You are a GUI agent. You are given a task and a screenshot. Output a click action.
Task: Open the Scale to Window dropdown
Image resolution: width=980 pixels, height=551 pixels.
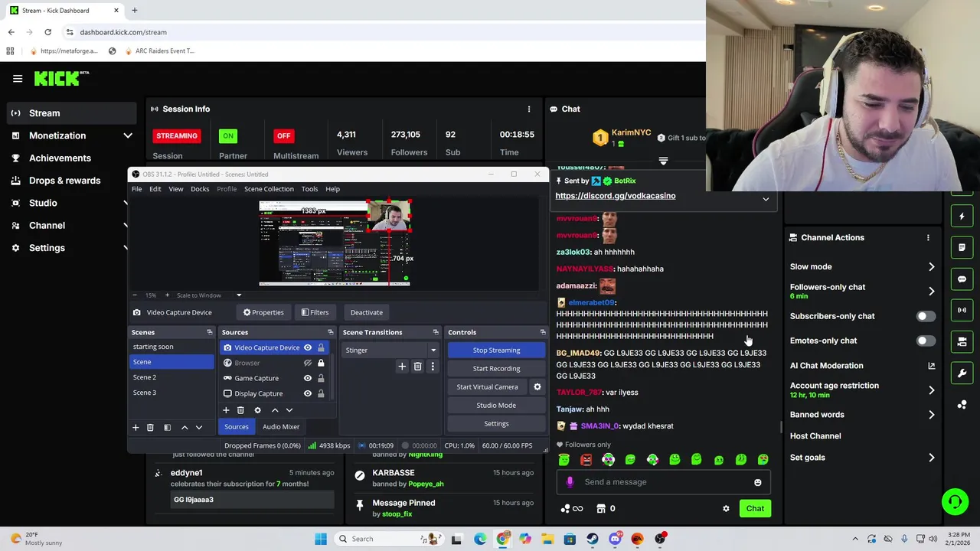(239, 295)
